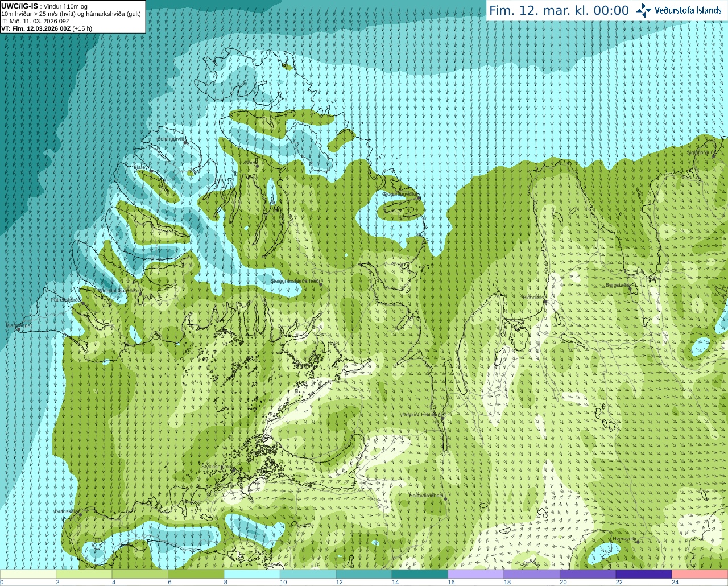Click the 12–14 m/s legend swatch
The height and width of the screenshot is (586, 728).
(x=364, y=574)
